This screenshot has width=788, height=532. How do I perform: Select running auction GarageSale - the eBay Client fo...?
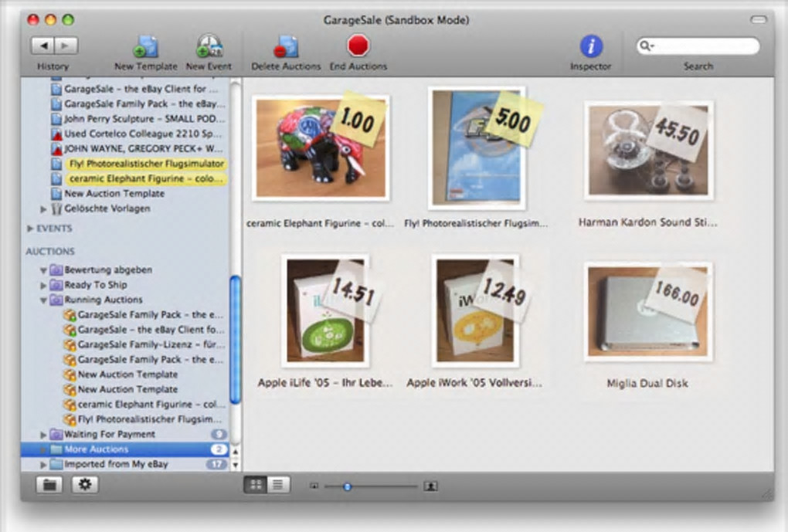[124, 330]
